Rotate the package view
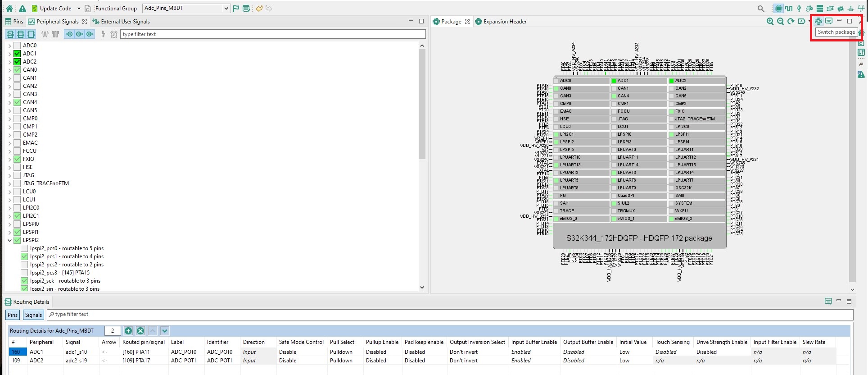The height and width of the screenshot is (375, 868). click(791, 21)
